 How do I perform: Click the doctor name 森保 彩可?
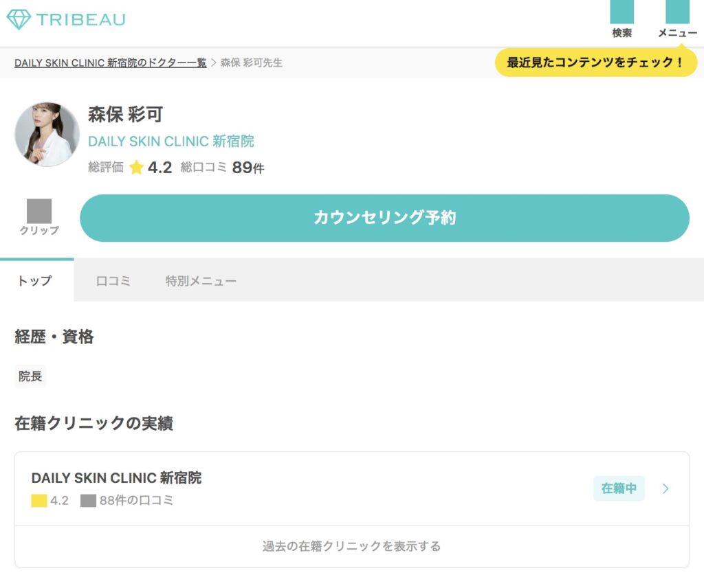click(x=125, y=114)
